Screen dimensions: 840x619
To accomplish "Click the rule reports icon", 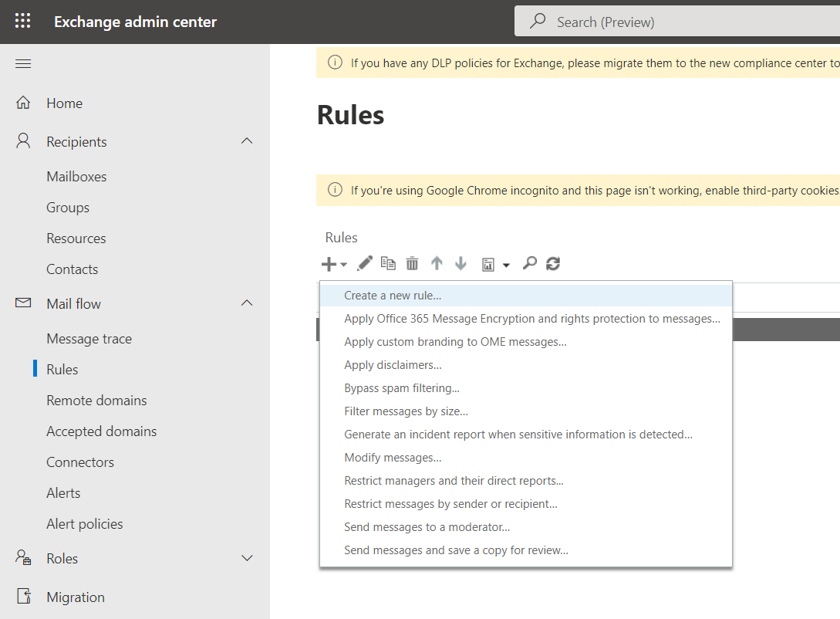I will click(x=491, y=263).
